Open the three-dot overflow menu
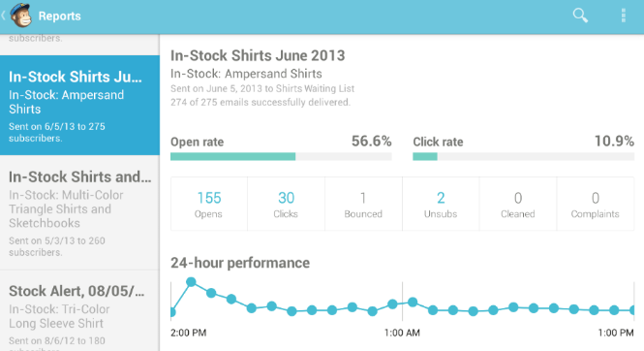Viewport: 644px width, 351px height. (623, 16)
